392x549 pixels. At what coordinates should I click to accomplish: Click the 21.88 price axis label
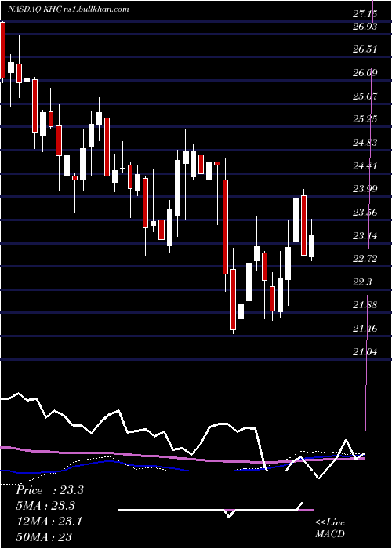pyautogui.click(x=365, y=305)
